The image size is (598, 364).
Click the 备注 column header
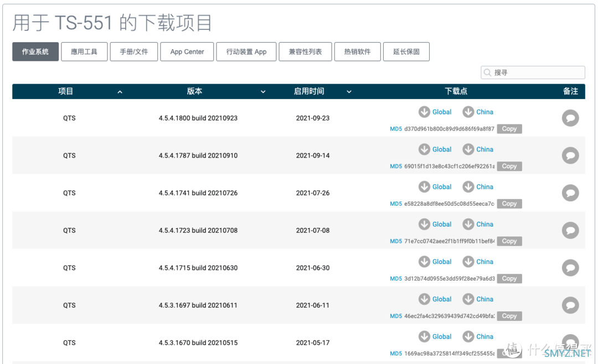(570, 91)
